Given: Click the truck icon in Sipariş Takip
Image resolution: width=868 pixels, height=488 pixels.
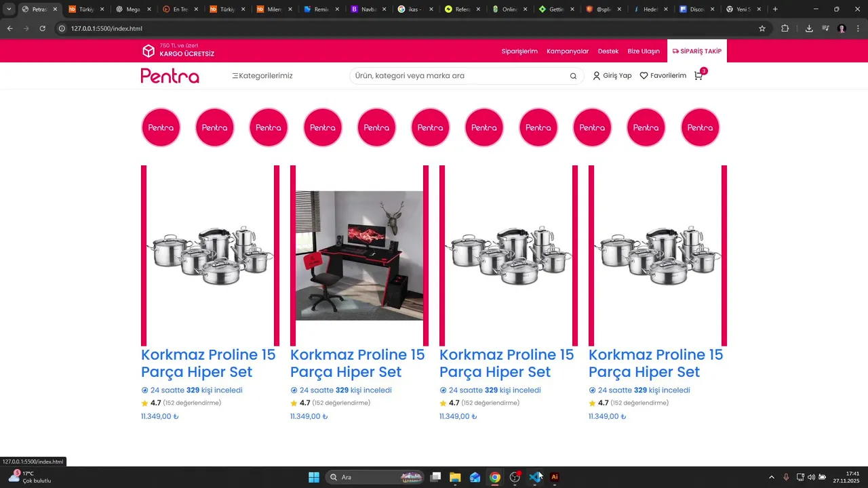Looking at the screenshot, I should click(675, 51).
